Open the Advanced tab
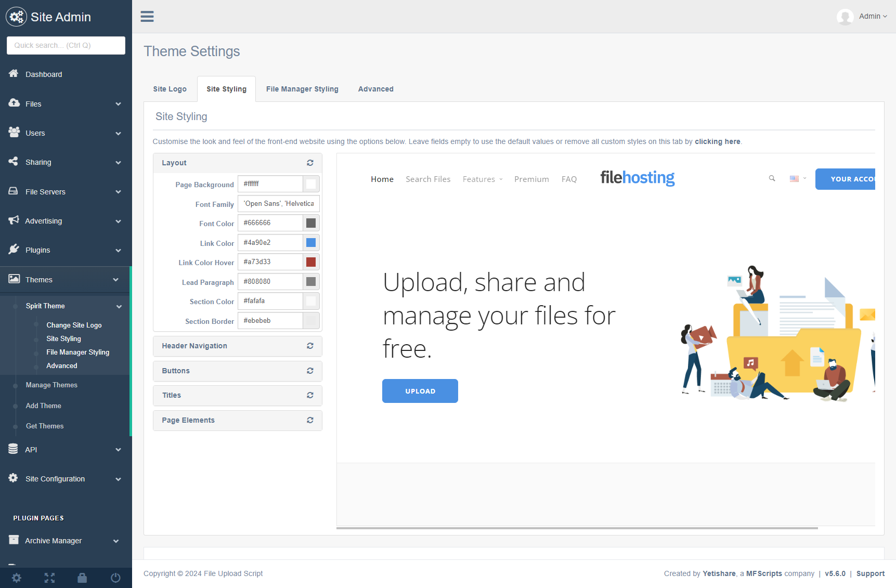 click(375, 89)
